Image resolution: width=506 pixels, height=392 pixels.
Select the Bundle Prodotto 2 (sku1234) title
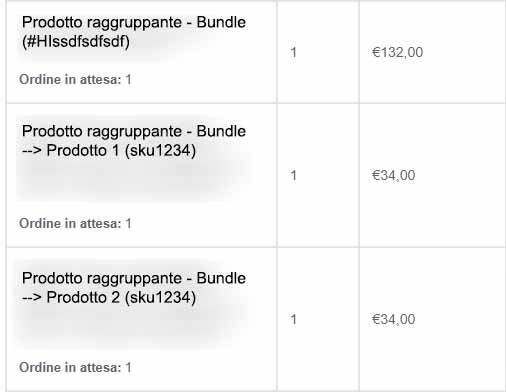tap(134, 288)
